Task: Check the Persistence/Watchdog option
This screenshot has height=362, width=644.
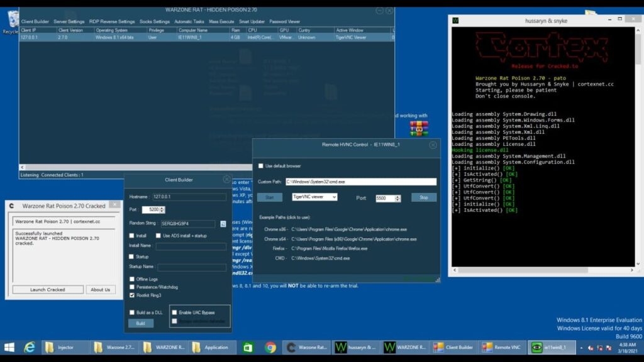Action: (x=132, y=287)
